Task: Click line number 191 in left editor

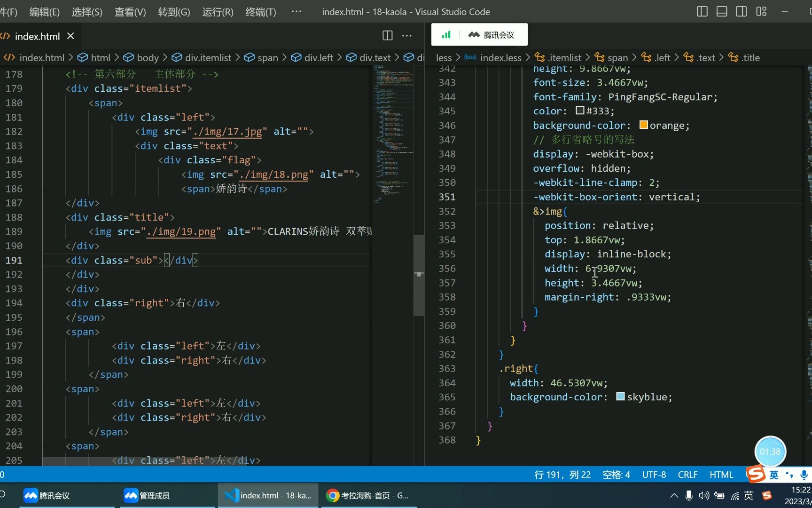Action: [14, 260]
